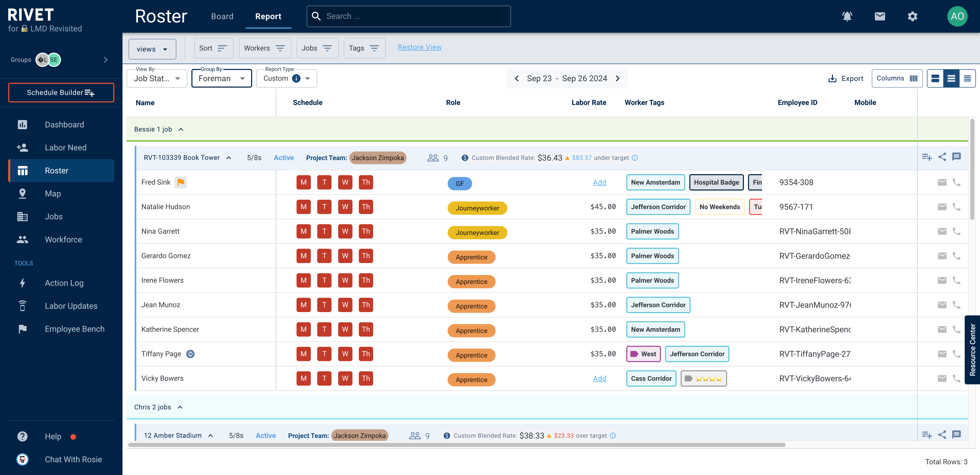This screenshot has width=980, height=475.
Task: Toggle Monday for Fred Sink
Action: [304, 182]
